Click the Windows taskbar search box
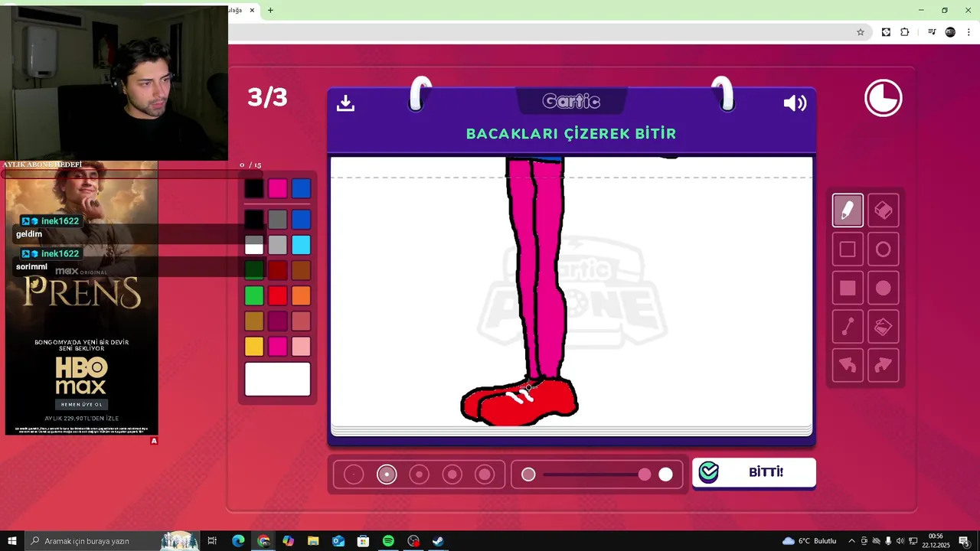This screenshot has height=551, width=980. pos(112,541)
